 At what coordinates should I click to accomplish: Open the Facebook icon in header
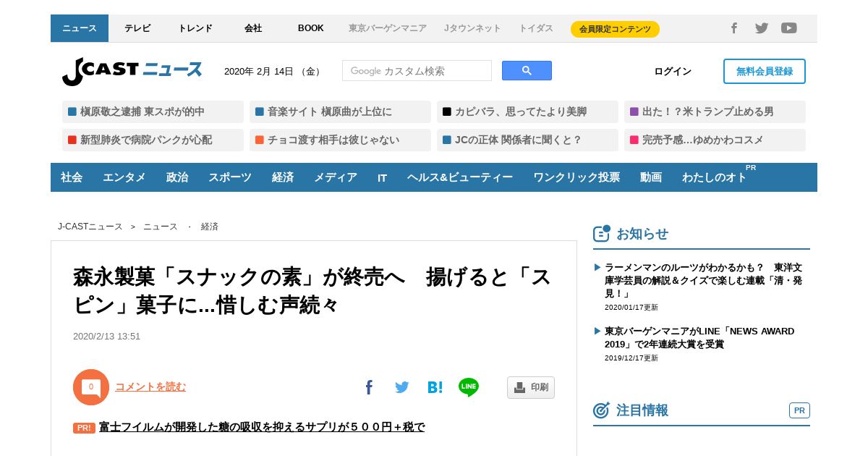[x=733, y=28]
